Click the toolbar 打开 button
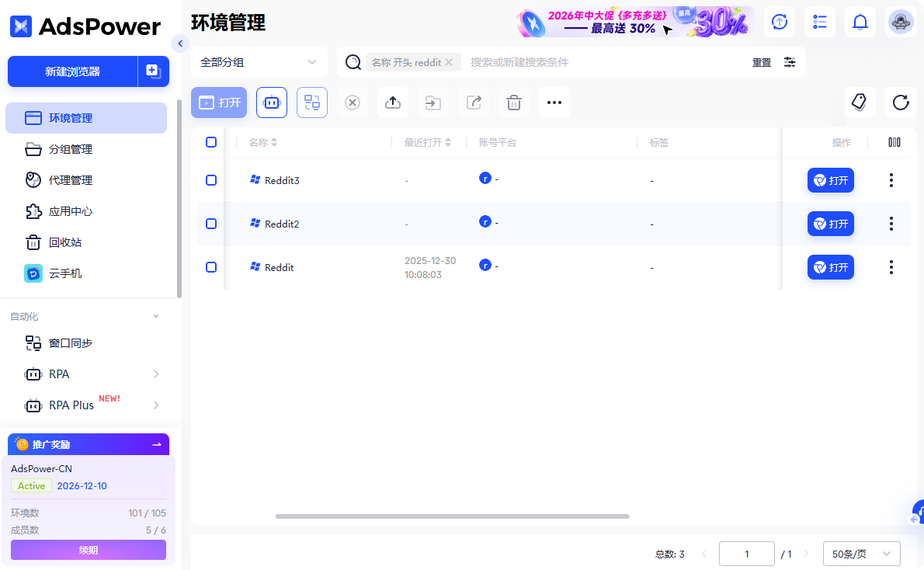Image resolution: width=924 pixels, height=570 pixels. pos(219,103)
